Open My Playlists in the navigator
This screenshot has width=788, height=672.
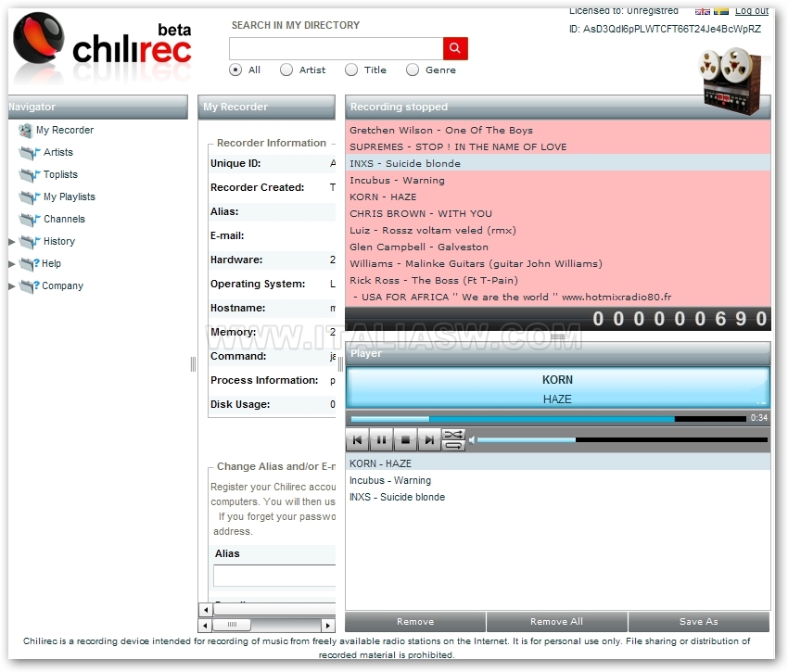tap(70, 197)
